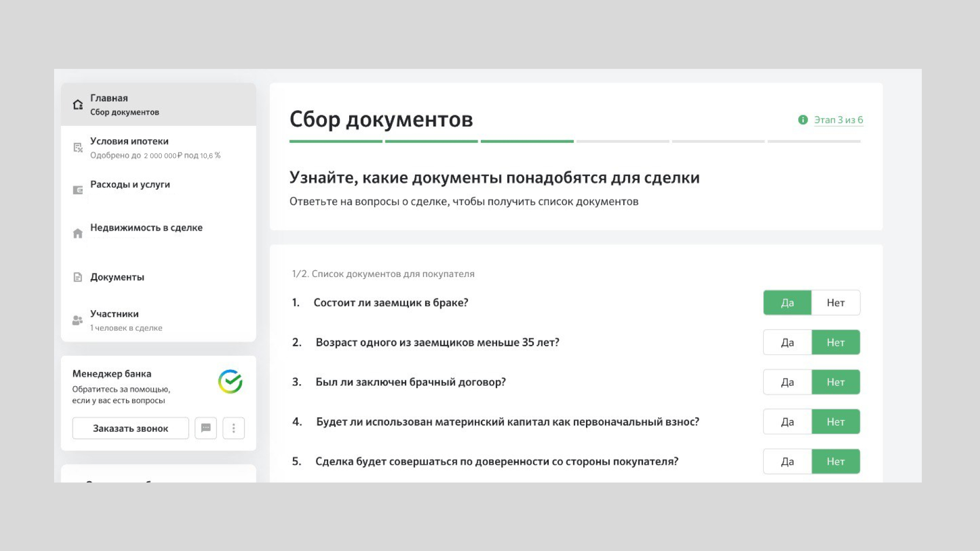Click the people icon beside Участники
Image resolution: width=980 pixels, height=551 pixels.
78,320
